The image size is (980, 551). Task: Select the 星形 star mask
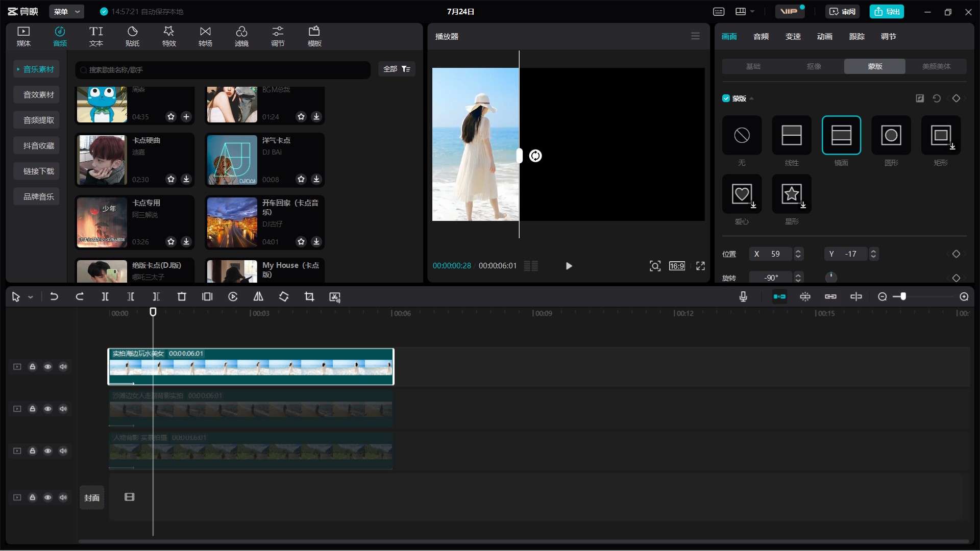click(792, 194)
